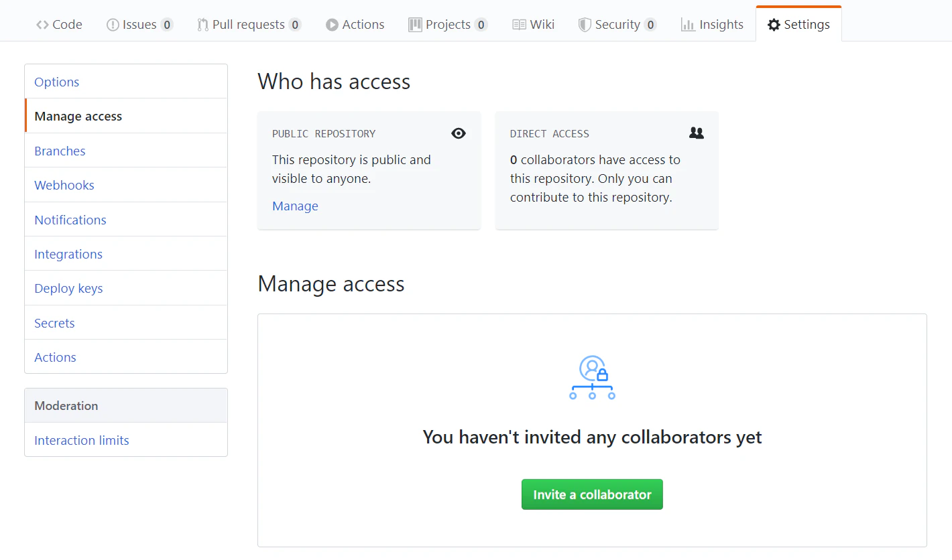Click the eye icon on the Public Repository card
This screenshot has height=560, width=952.
pos(459,133)
